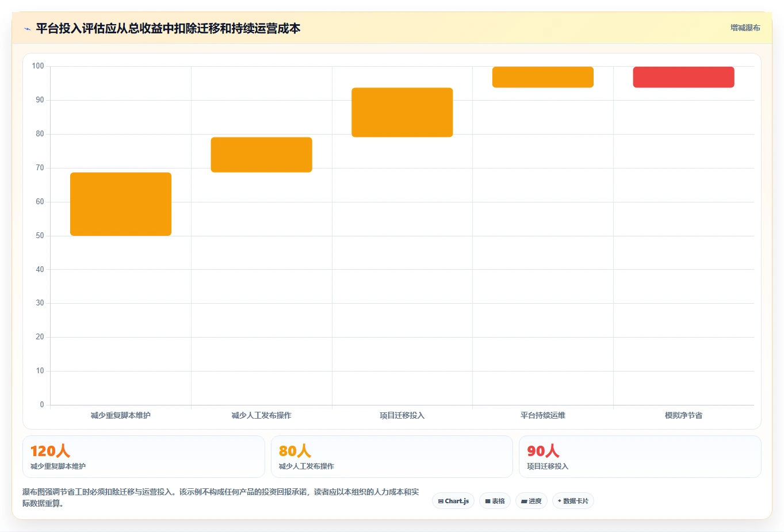This screenshot has height=532, width=784.
Task: Open the 90人 data card
Action: (640, 457)
